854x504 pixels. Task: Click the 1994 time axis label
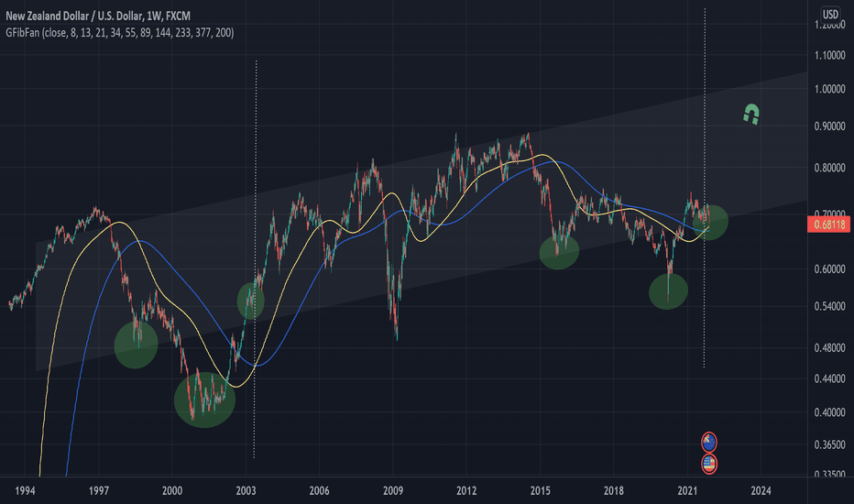click(25, 491)
